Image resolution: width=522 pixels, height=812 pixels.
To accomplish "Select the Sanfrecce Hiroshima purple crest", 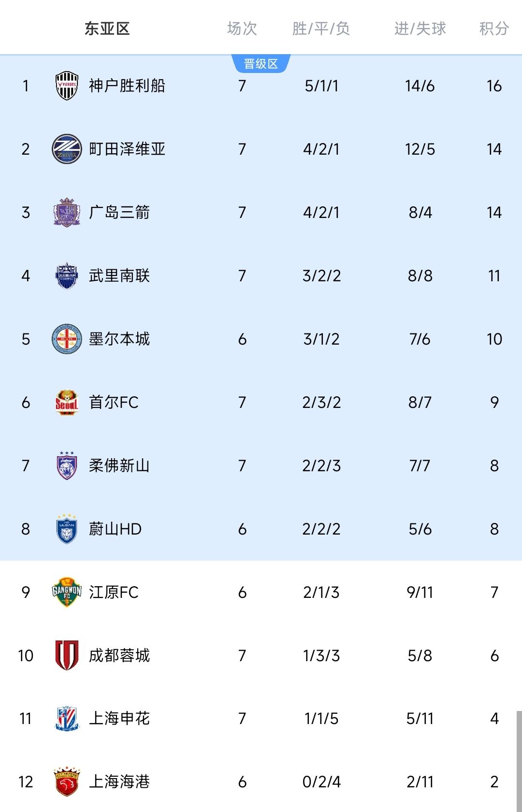I will click(x=67, y=212).
